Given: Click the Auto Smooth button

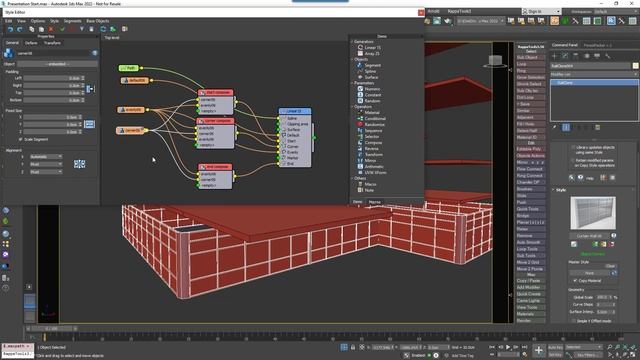Looking at the screenshot, I should coord(531,242).
